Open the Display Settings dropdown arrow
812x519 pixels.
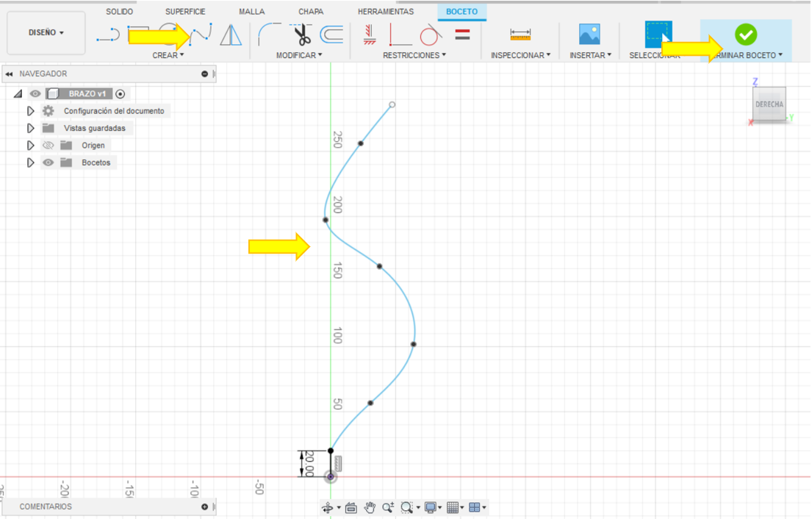(439, 507)
